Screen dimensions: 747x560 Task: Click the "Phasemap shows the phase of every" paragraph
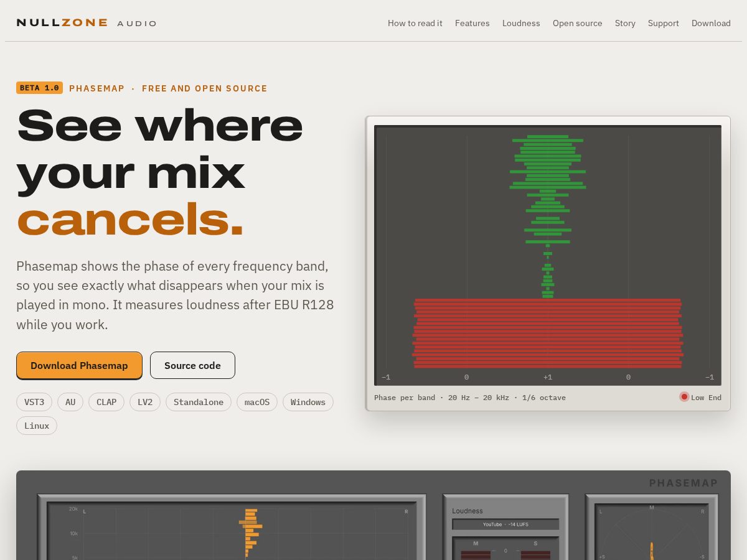(175, 295)
